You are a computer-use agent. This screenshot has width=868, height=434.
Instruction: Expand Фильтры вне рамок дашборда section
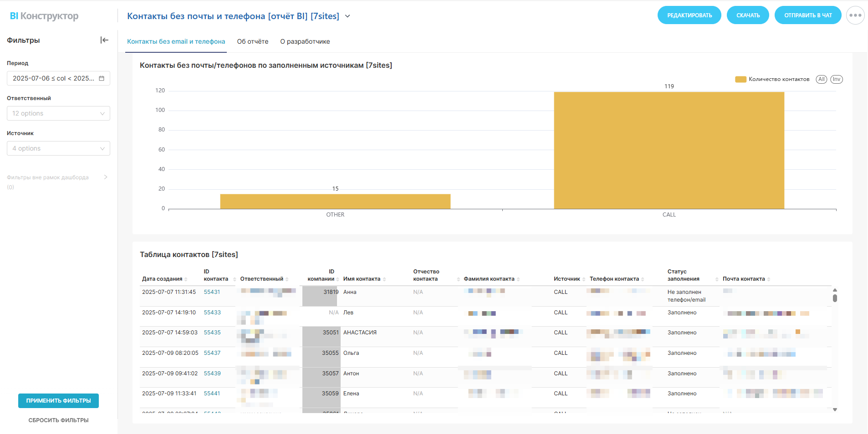tap(106, 177)
